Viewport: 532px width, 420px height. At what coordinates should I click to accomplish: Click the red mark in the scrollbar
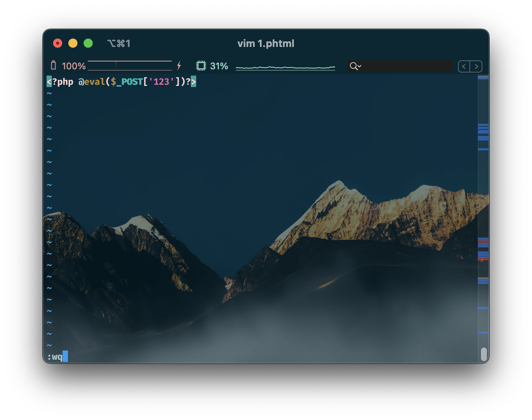coord(483,242)
